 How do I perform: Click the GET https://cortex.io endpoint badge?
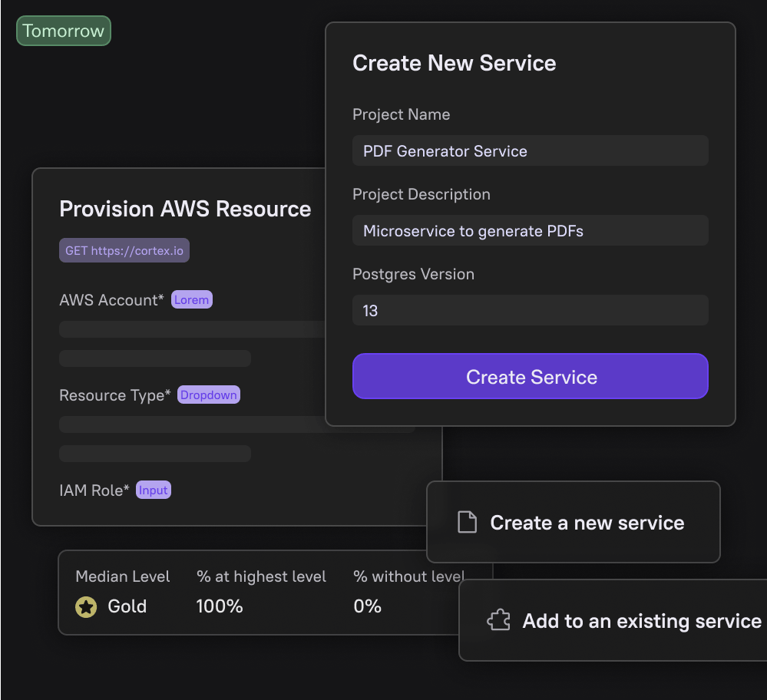[124, 249]
